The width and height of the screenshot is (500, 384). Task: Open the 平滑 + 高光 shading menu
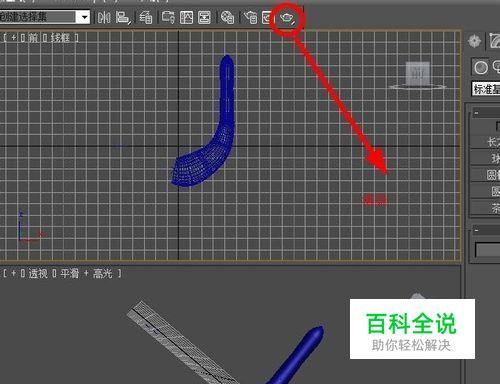point(86,274)
